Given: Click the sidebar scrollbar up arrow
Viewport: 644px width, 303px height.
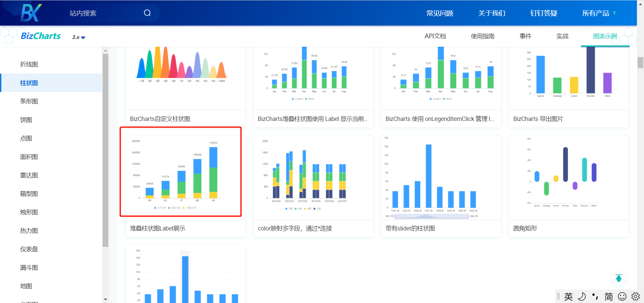Looking at the screenshot, I should (105, 51).
